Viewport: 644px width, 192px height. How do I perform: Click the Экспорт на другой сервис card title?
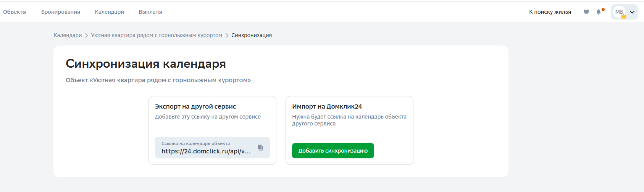point(195,106)
